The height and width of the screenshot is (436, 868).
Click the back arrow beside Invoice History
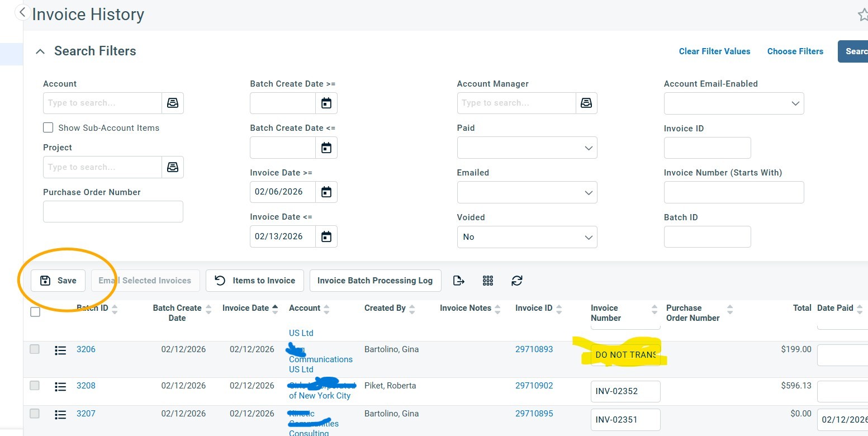click(x=22, y=12)
